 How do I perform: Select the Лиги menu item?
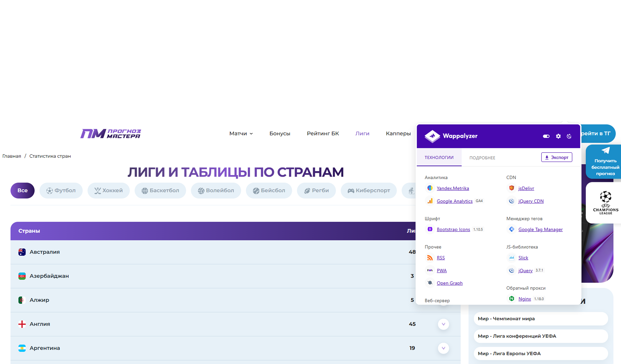[362, 133]
